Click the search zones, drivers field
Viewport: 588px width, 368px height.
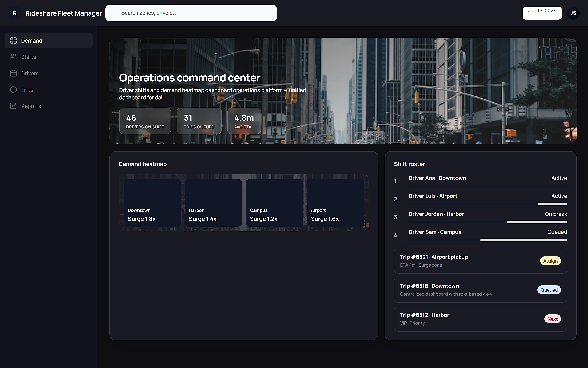[191, 13]
